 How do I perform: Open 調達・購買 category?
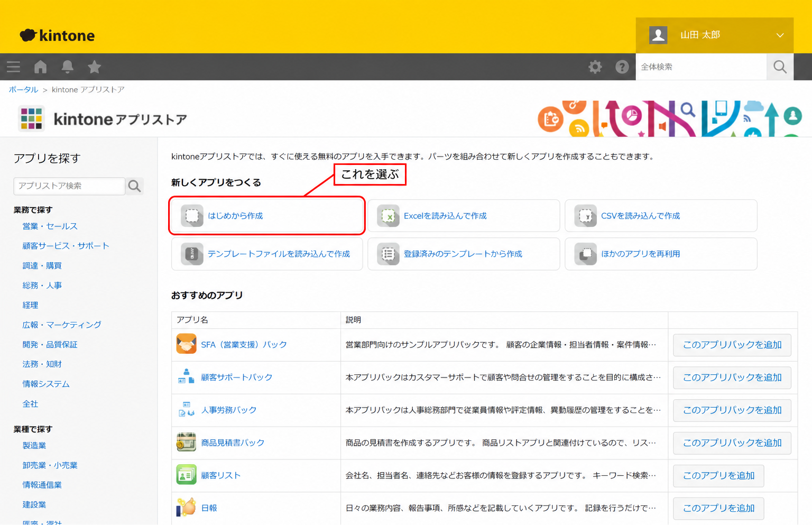tap(42, 265)
